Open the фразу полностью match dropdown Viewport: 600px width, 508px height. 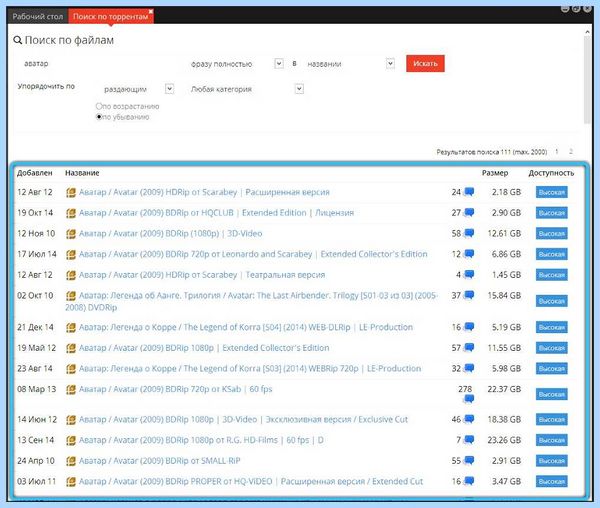click(279, 63)
